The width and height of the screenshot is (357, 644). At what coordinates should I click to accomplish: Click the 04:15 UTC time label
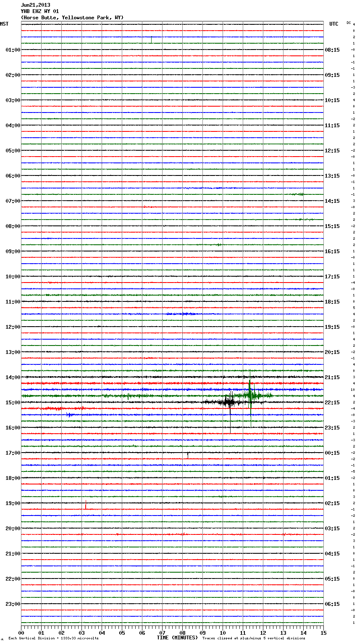click(x=332, y=554)
